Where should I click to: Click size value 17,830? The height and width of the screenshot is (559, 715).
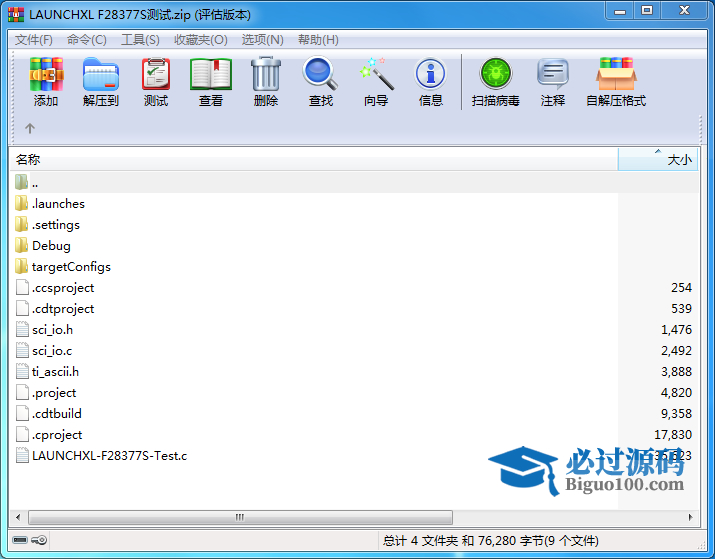click(673, 435)
